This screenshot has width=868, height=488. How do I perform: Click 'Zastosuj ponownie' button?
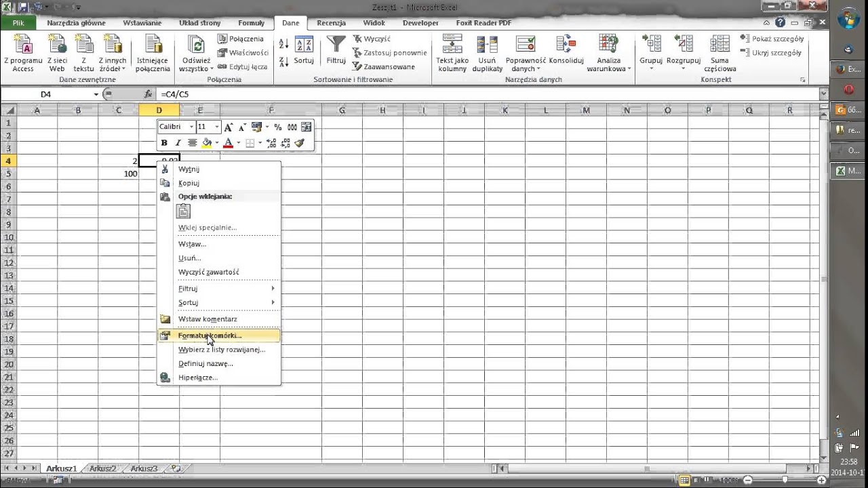390,52
